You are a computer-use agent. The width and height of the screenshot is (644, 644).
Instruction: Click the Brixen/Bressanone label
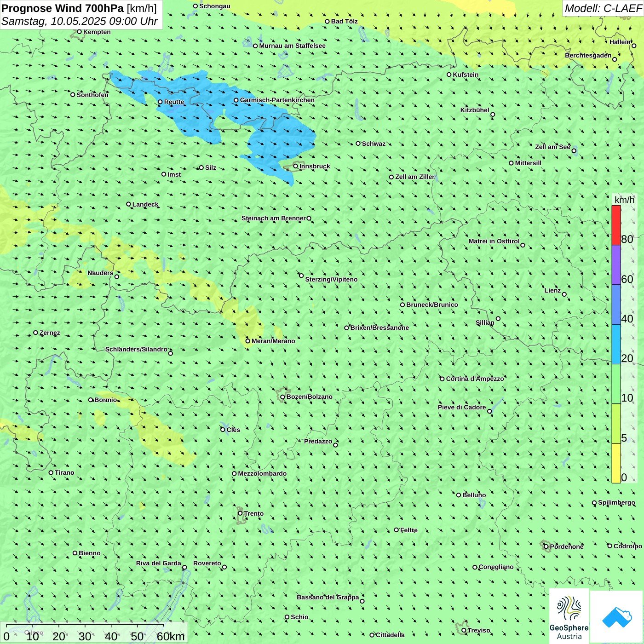coord(379,328)
